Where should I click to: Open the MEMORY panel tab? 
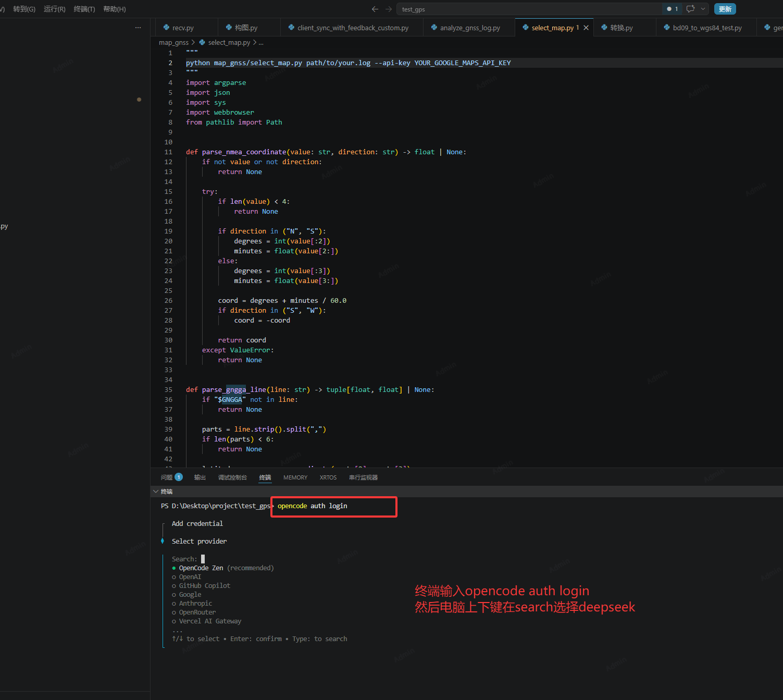[295, 477]
